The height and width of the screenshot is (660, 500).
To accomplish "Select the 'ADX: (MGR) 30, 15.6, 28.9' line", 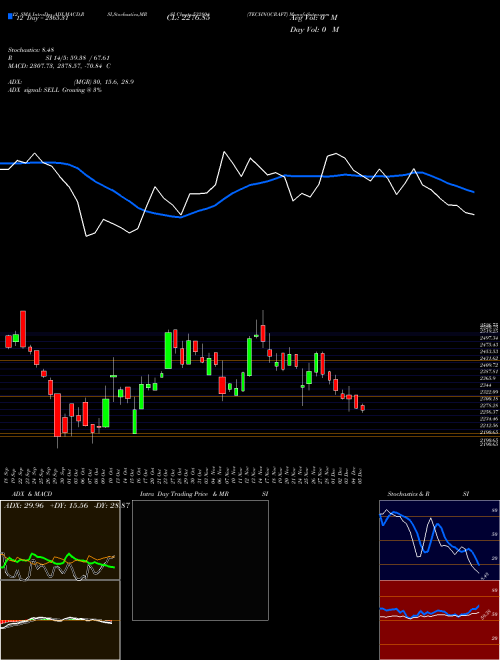I will pyautogui.click(x=71, y=82).
